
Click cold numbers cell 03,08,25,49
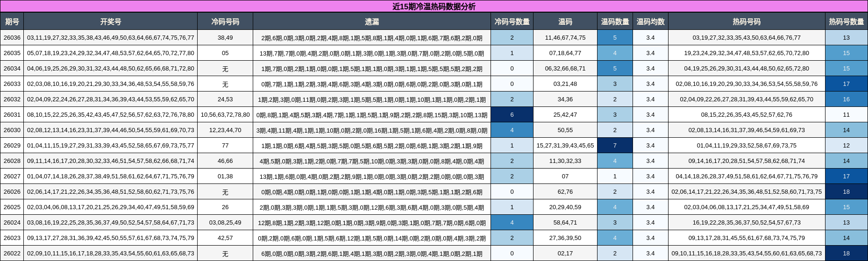point(225,223)
